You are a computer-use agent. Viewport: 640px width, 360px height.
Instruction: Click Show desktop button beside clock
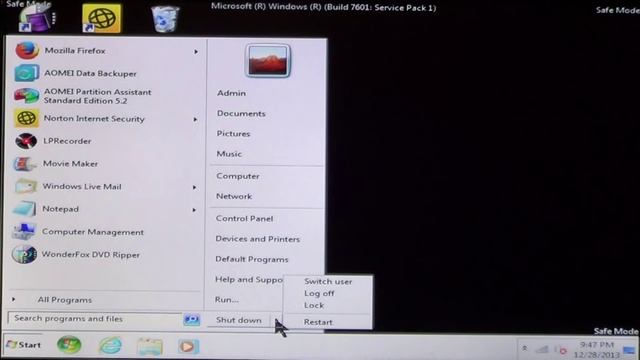[x=629, y=351]
